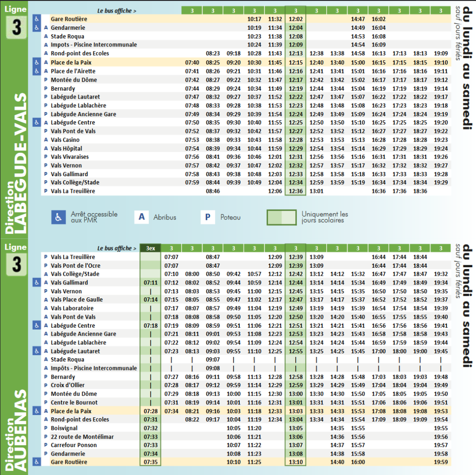Click the 16:02 departure at Gare Routière
The height and width of the screenshot is (475, 476).
tap(378, 19)
